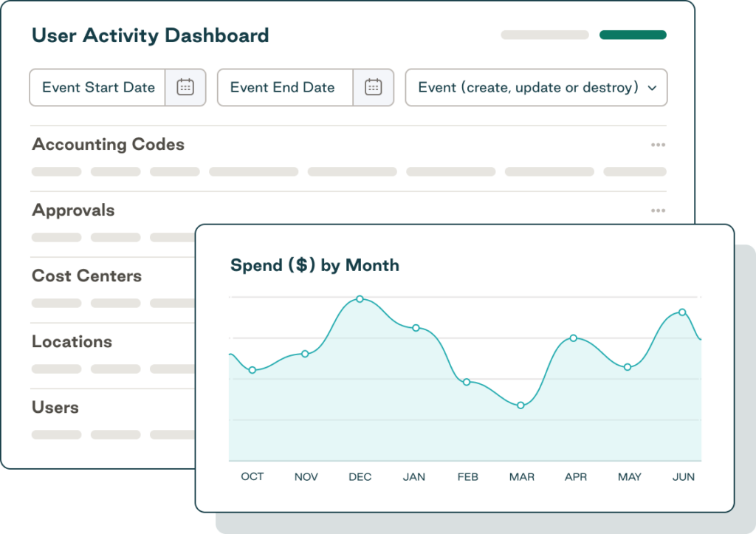This screenshot has width=756, height=534.
Task: Toggle the first placeholder chip under Users
Action: coord(56,434)
